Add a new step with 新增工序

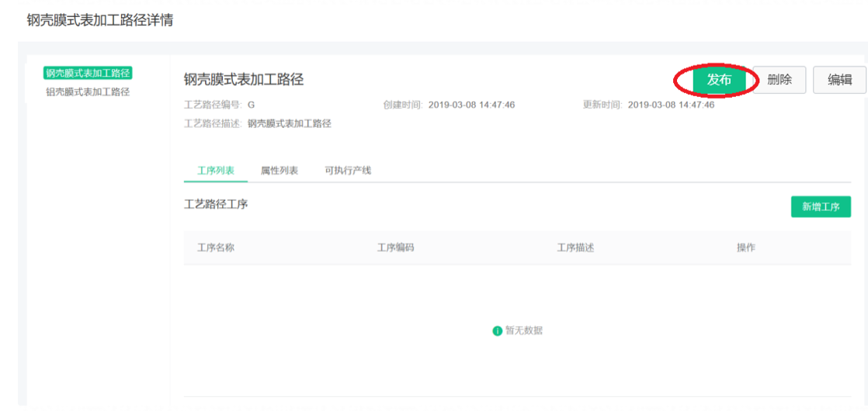821,207
